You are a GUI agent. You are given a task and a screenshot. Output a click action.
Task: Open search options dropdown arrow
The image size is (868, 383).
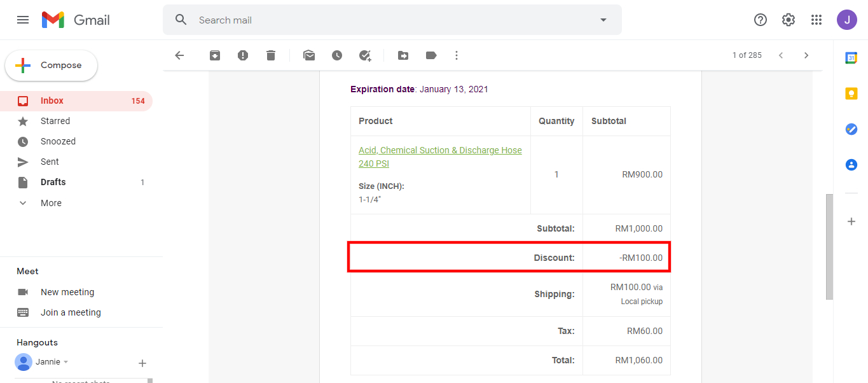[x=603, y=20]
